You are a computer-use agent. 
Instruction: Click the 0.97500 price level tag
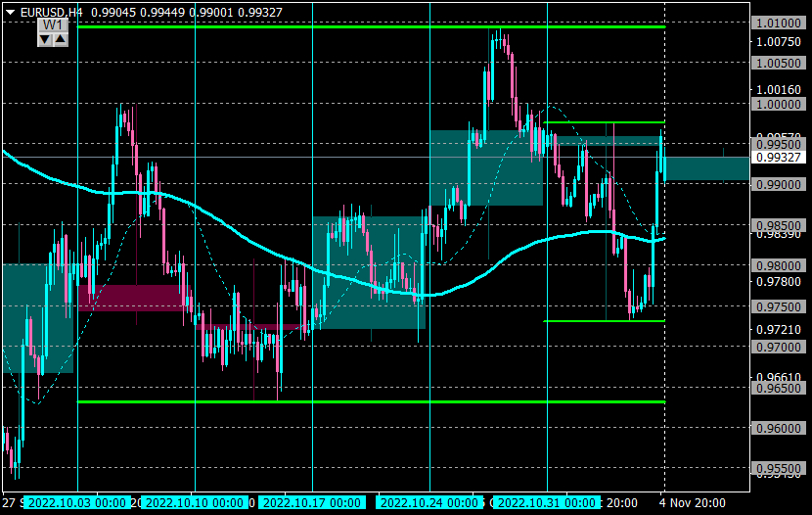point(779,306)
